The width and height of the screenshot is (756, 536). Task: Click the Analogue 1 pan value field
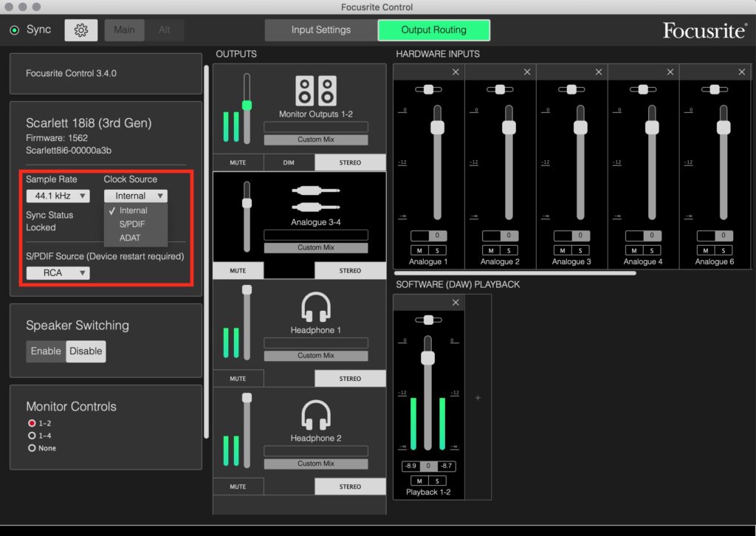pyautogui.click(x=429, y=236)
